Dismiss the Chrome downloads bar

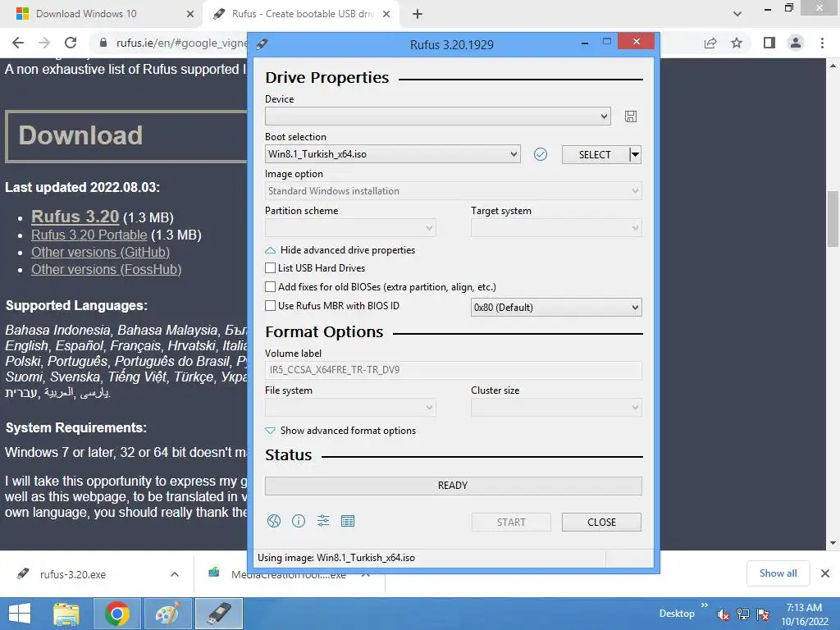(825, 573)
